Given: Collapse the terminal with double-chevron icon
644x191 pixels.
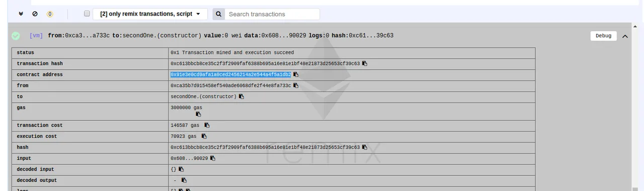Looking at the screenshot, I should (21, 14).
